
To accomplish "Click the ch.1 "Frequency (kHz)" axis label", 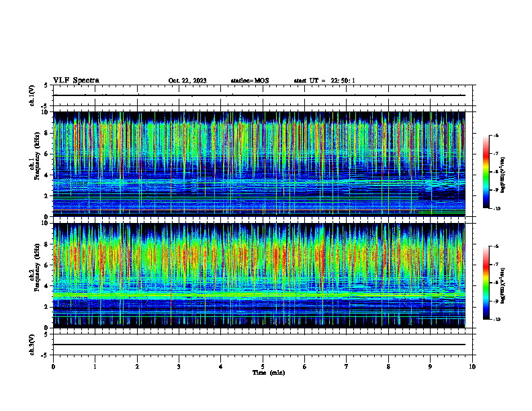I will [37, 156].
